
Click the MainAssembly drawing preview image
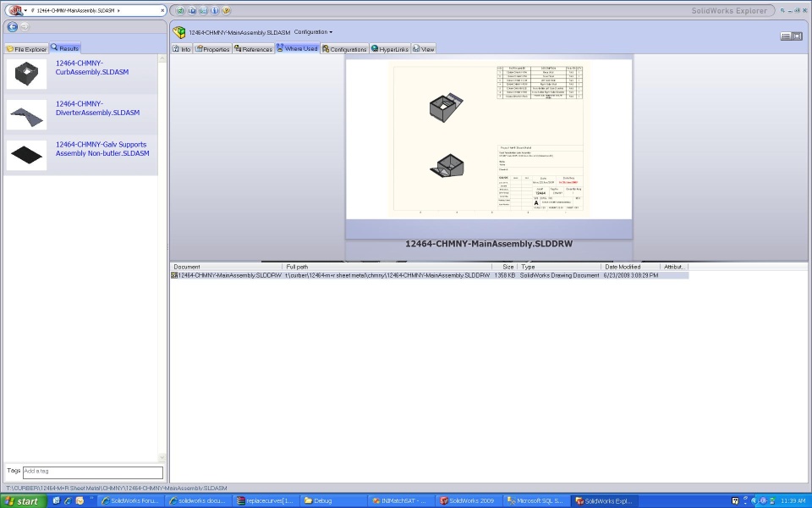[x=489, y=139]
